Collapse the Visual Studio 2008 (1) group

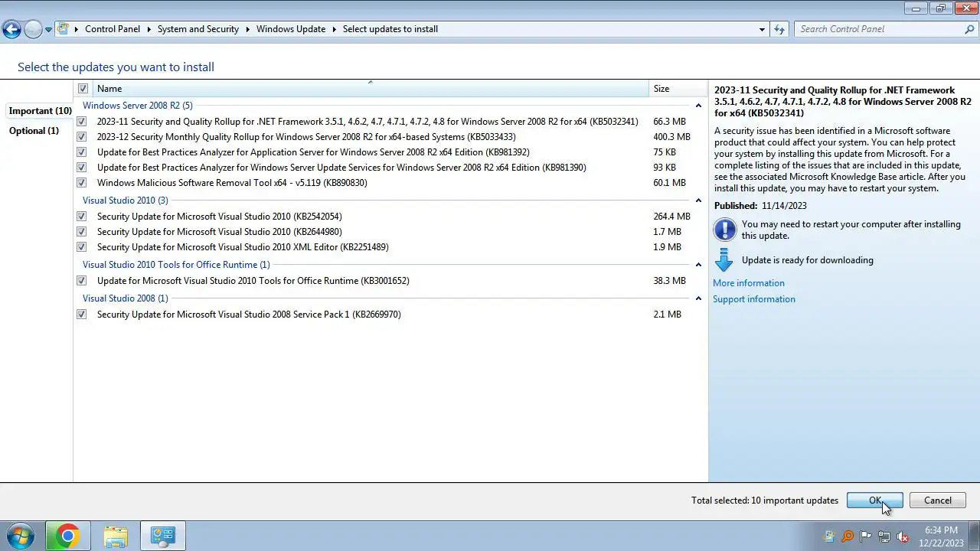coord(698,298)
